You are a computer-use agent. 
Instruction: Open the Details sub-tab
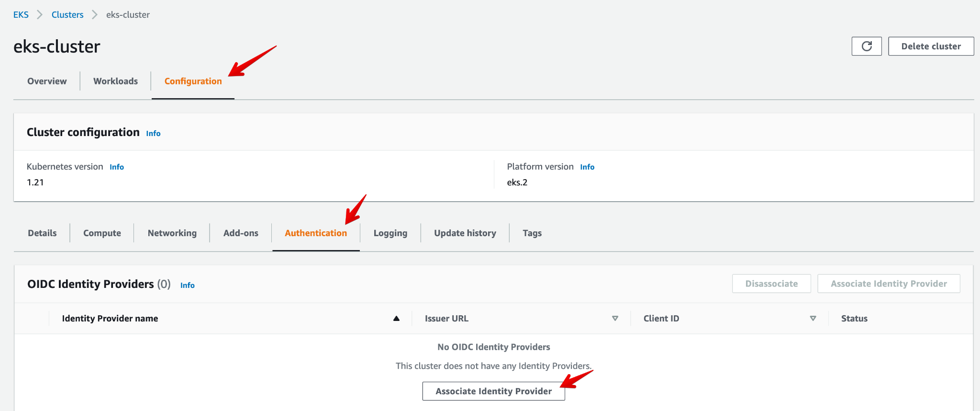click(42, 233)
